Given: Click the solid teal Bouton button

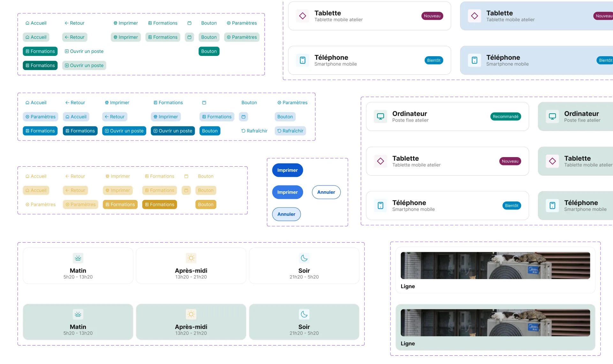Looking at the screenshot, I should pos(209,51).
